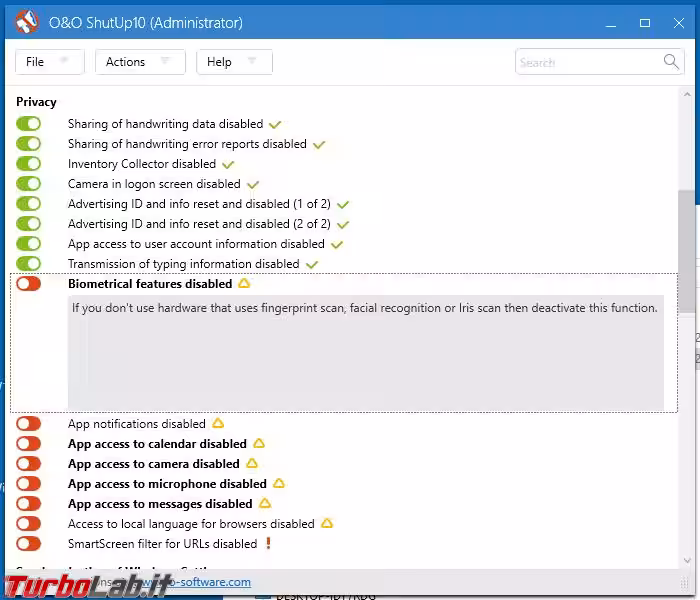Toggle off Sharing of handwriting data disabled
Screen dimensions: 700x600
coord(29,124)
